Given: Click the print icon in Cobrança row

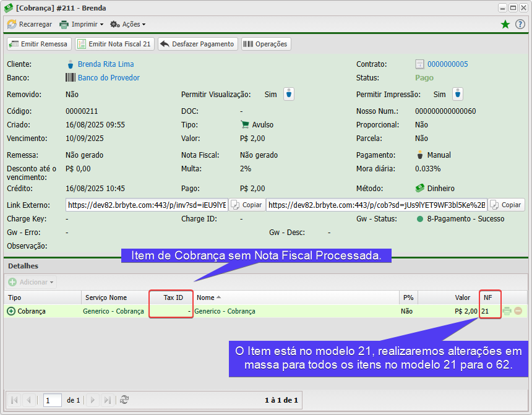Looking at the screenshot, I should pyautogui.click(x=507, y=311).
